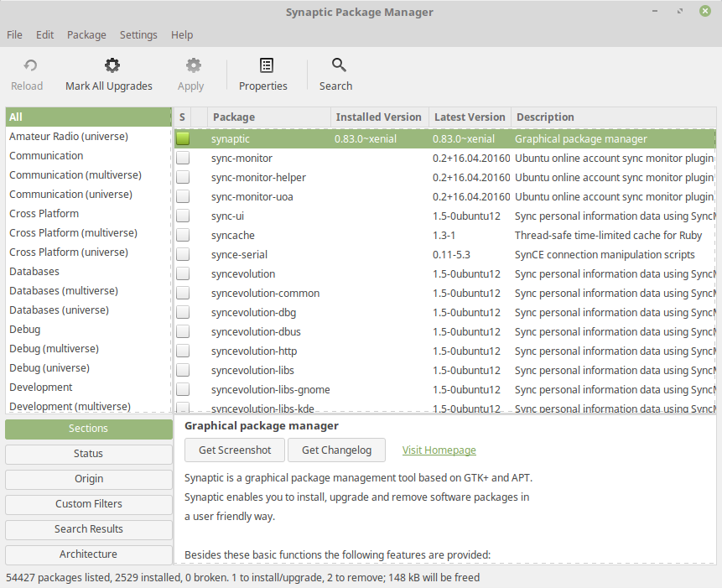Click the Get Changelog button
The width and height of the screenshot is (722, 588).
pos(336,450)
